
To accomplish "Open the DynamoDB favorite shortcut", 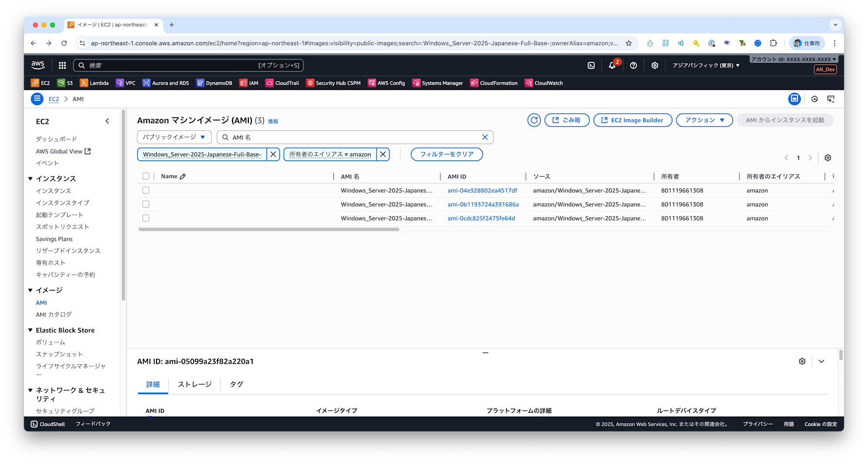I will click(214, 83).
